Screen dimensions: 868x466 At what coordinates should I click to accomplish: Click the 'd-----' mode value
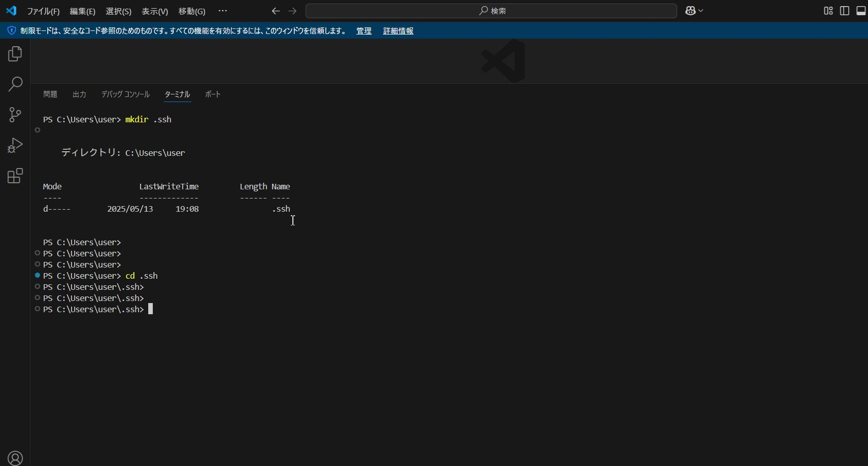[57, 209]
